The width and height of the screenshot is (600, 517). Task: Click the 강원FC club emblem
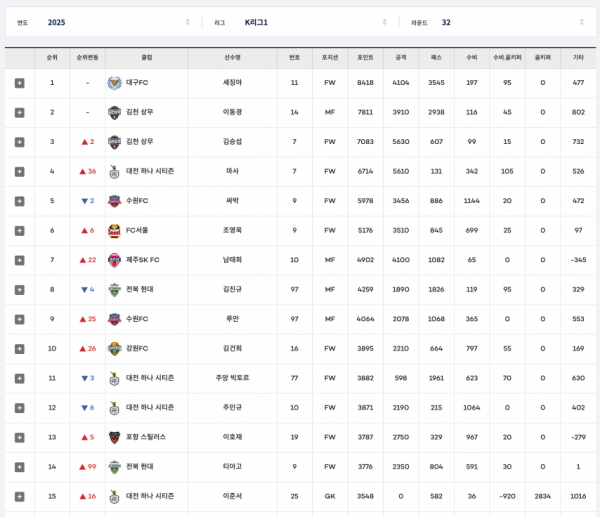pos(114,348)
